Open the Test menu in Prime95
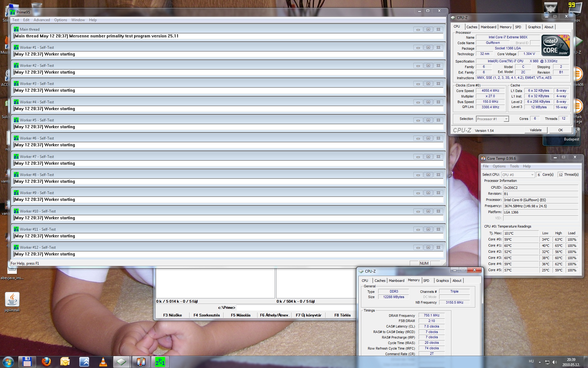This screenshot has height=368, width=588. coord(16,20)
